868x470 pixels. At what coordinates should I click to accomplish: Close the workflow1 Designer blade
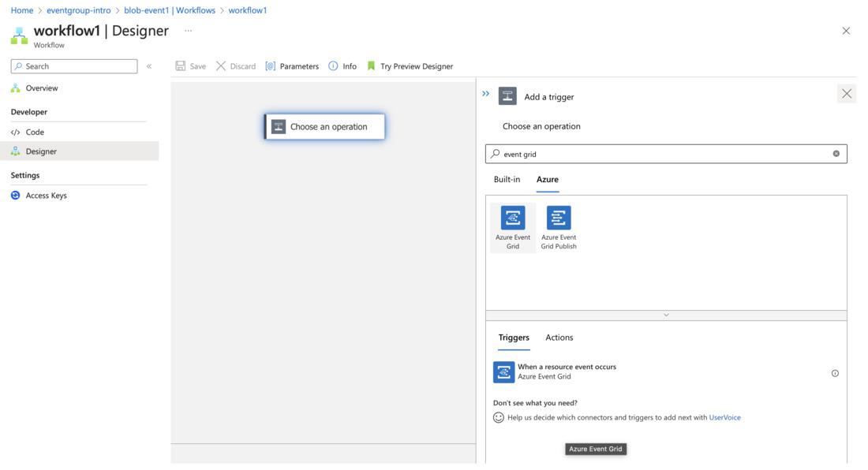pyautogui.click(x=846, y=31)
